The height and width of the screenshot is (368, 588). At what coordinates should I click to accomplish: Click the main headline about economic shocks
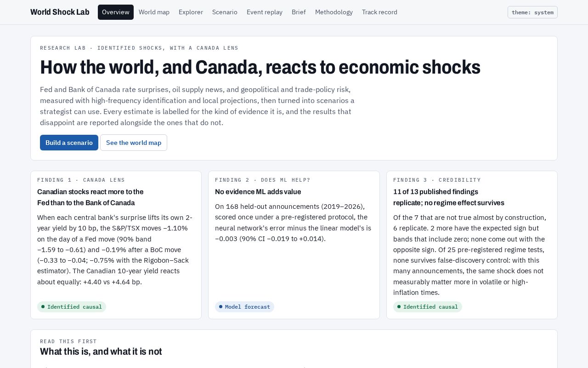click(260, 67)
